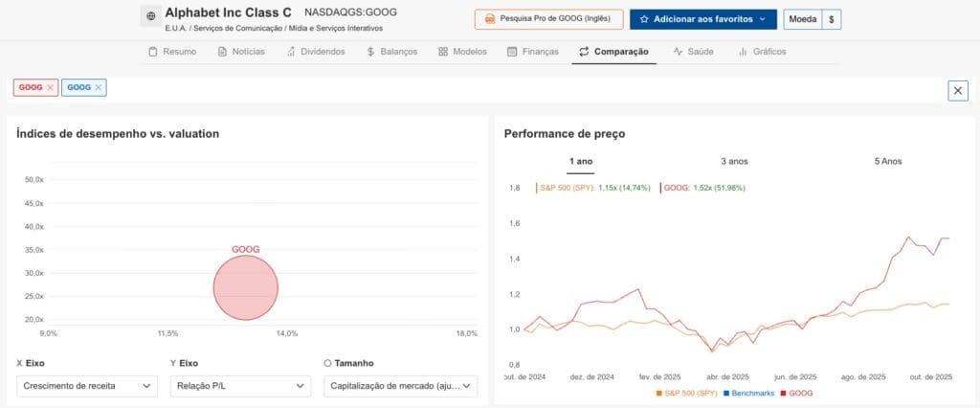Viewport: 980px width, 408px height.
Task: Click Índices de desempenho vs. valuation heading
Action: (x=118, y=133)
